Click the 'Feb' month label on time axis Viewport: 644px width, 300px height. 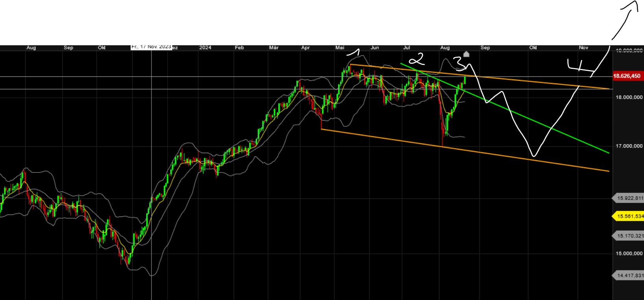click(239, 48)
